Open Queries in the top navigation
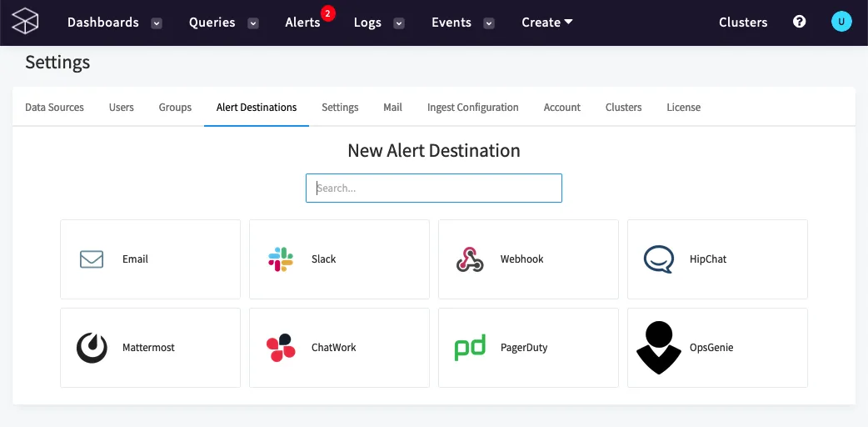 point(212,23)
